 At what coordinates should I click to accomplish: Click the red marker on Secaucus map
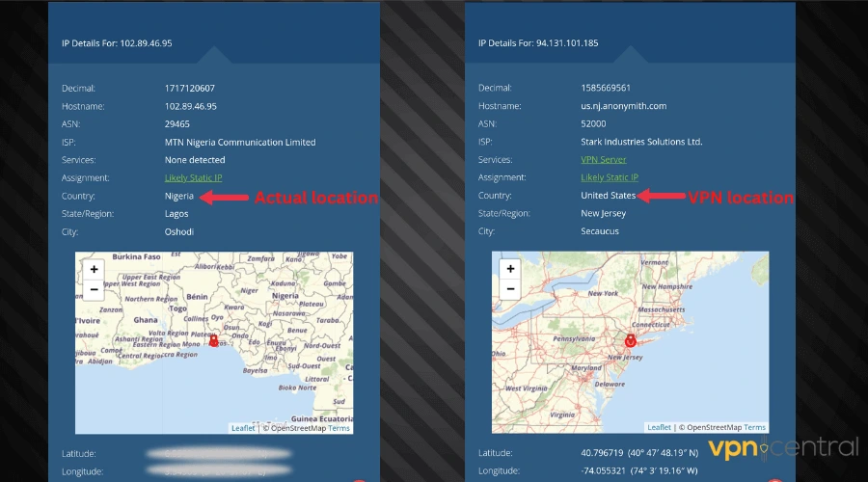click(630, 340)
